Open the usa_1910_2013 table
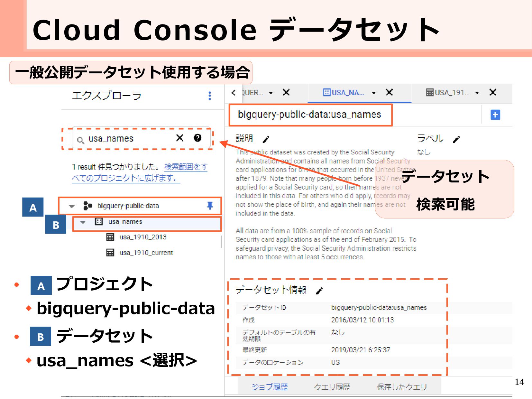Viewport: 532px width, 399px height. pyautogui.click(x=143, y=237)
